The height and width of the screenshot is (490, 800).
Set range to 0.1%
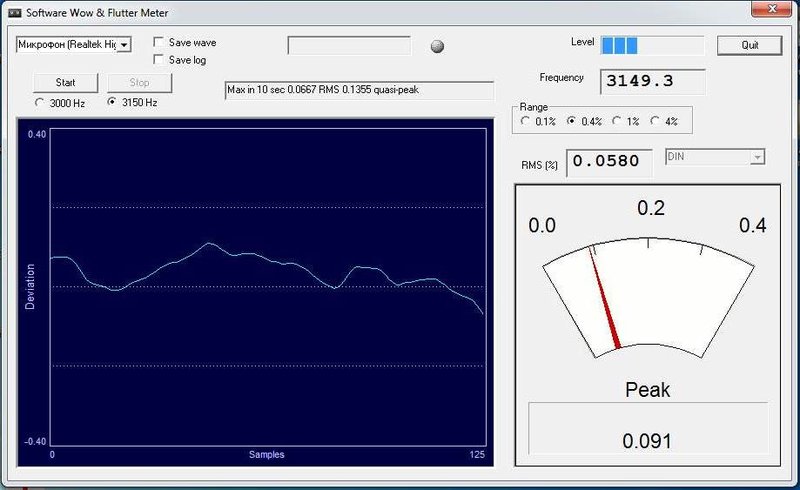pyautogui.click(x=525, y=121)
